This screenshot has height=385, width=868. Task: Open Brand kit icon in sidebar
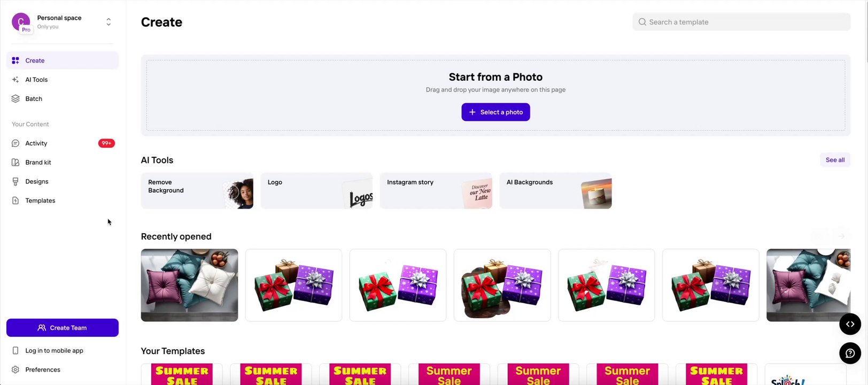click(15, 163)
